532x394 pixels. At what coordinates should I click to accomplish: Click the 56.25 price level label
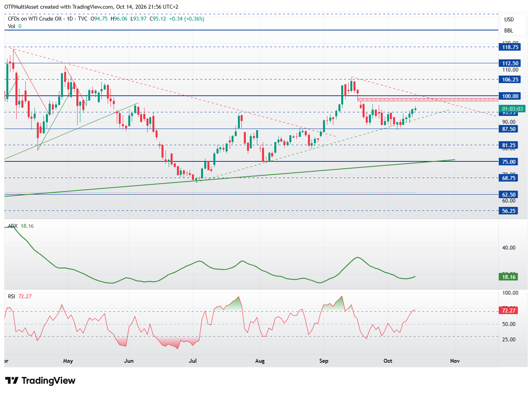pyautogui.click(x=509, y=211)
